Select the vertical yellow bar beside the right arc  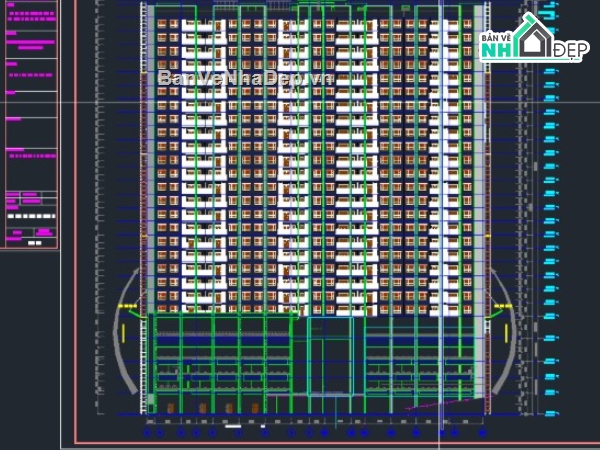pos(506,333)
